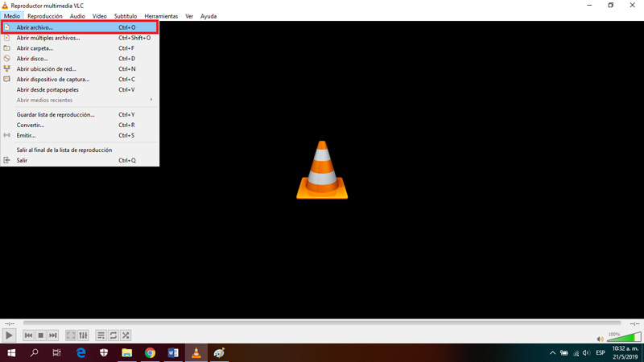644x362 pixels.
Task: Click the Abrir carpeta folder icon
Action: (x=7, y=48)
